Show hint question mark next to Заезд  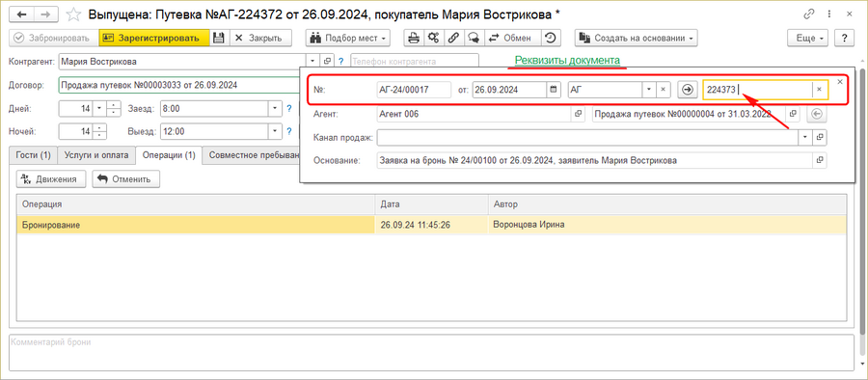pyautogui.click(x=289, y=109)
